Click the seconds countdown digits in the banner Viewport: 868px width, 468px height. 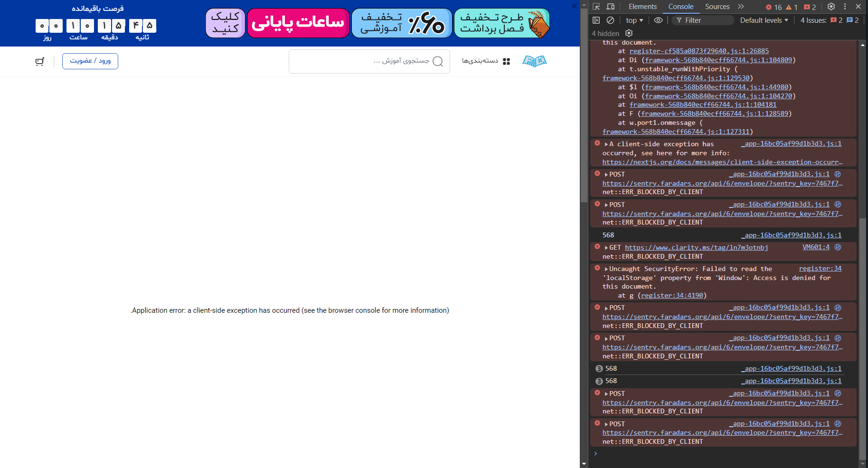pyautogui.click(x=142, y=26)
